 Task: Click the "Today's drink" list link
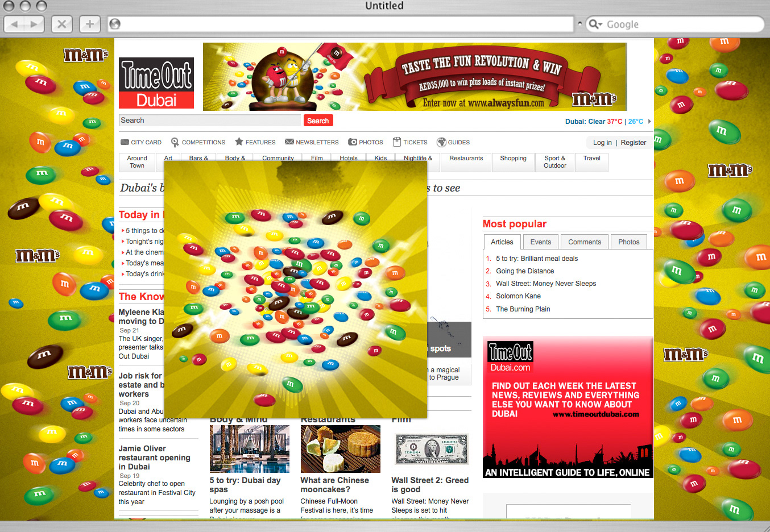(144, 274)
